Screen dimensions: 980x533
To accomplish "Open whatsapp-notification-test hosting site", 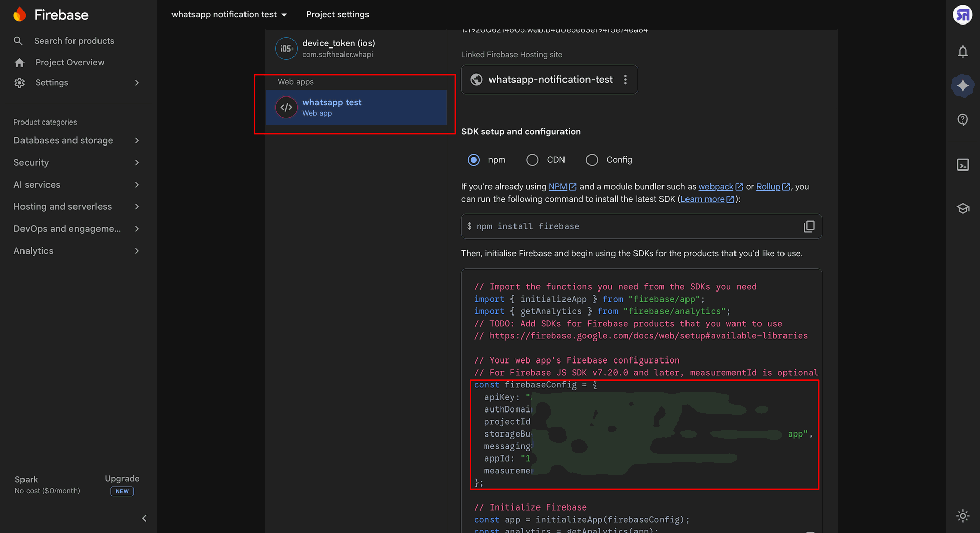I will coord(550,80).
